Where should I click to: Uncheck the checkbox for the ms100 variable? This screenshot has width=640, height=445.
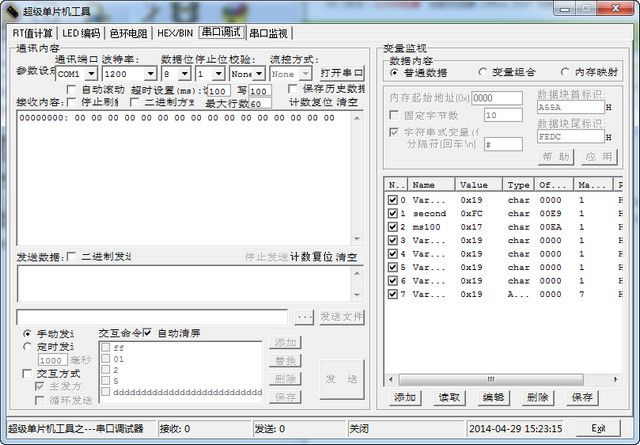pyautogui.click(x=393, y=227)
